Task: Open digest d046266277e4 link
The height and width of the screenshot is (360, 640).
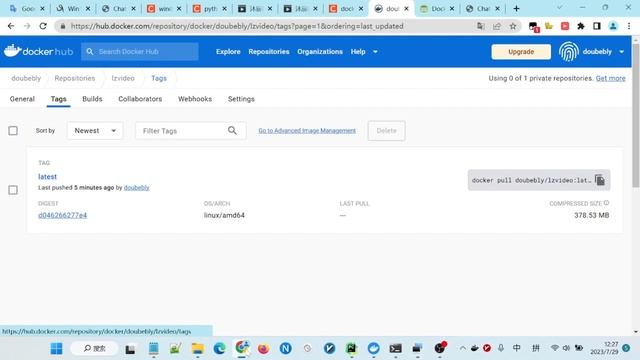Action: coord(62,215)
